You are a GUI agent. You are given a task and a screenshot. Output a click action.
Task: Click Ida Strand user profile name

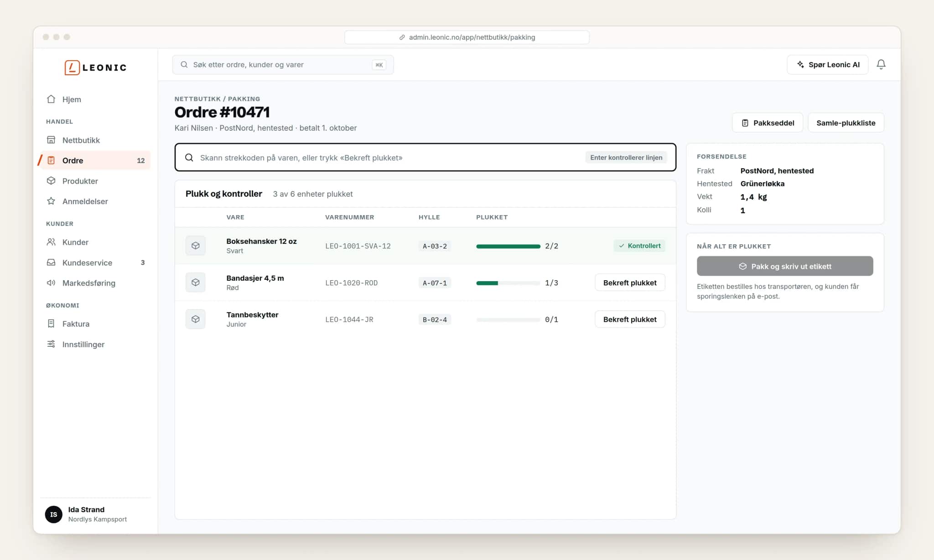click(x=86, y=509)
